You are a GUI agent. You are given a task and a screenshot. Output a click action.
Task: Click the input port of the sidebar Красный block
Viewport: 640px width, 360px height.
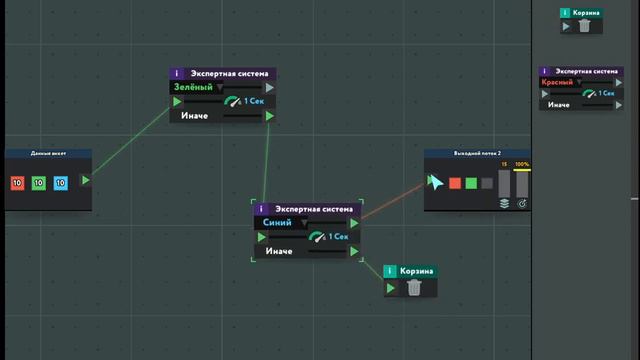click(x=544, y=94)
